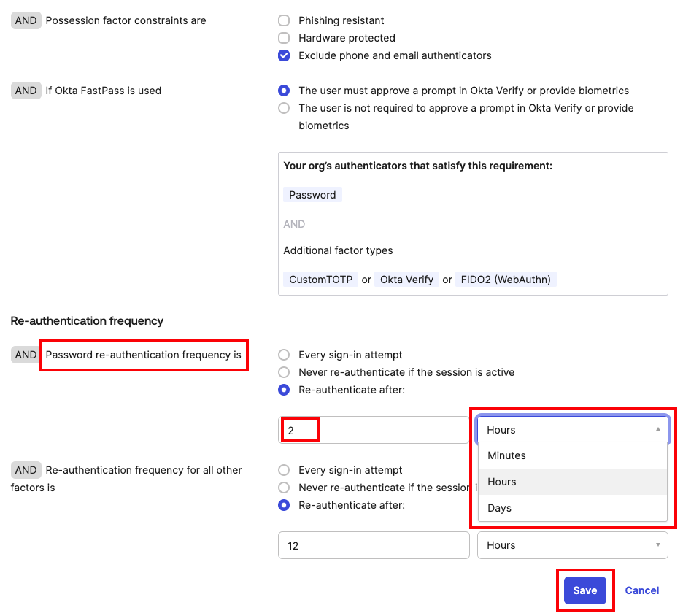Check the Phishing resistant constraint
This screenshot has height=616, width=683.
tap(283, 20)
